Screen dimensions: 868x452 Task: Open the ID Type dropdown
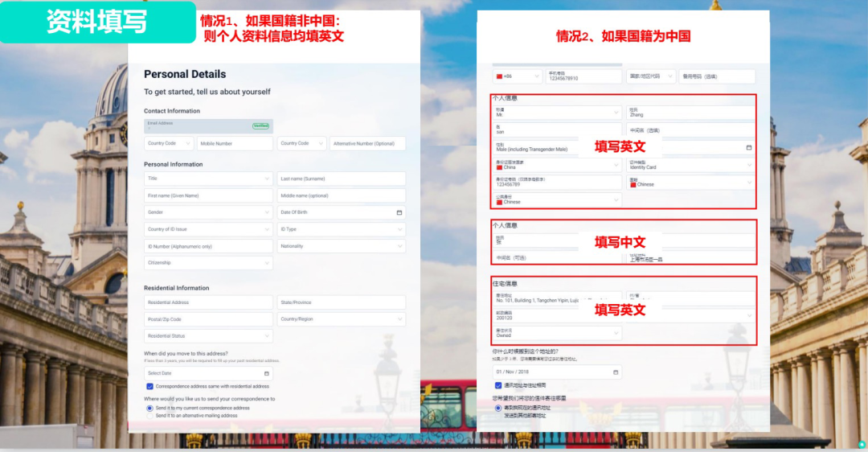[x=341, y=229]
